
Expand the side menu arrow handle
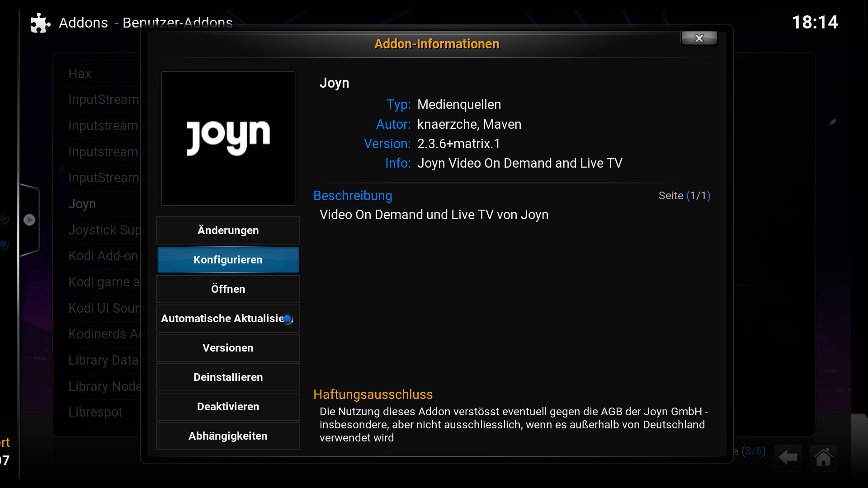point(29,220)
